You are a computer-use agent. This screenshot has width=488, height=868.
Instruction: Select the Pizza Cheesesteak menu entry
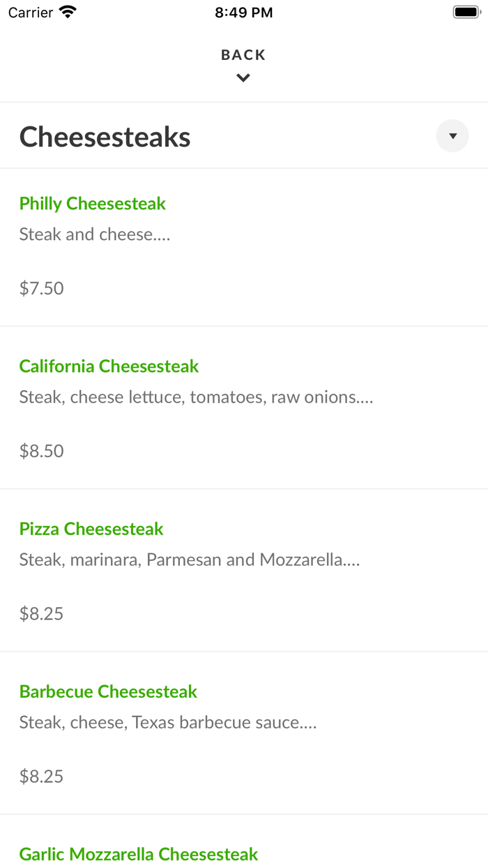(x=91, y=528)
